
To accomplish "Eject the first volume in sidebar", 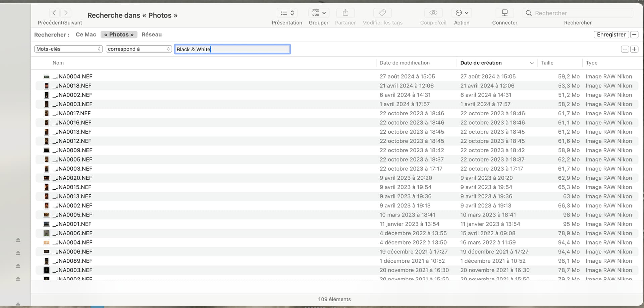I will pos(18,240).
